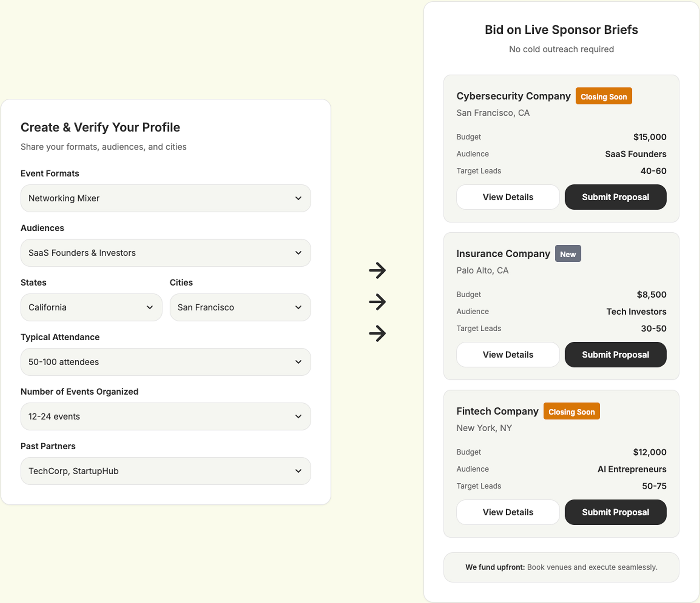Viewport: 700px width, 603px height.
Task: View Details for Fintech Company brief
Action: click(508, 512)
